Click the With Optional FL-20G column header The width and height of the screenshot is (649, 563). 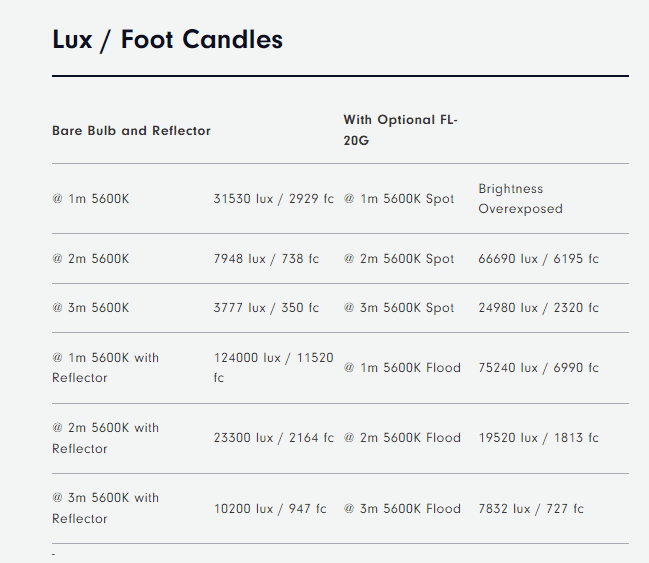(x=400, y=130)
